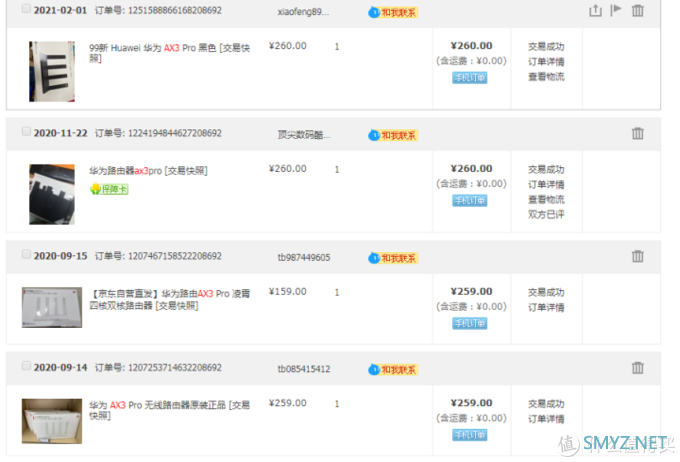Delete the 2020-09-14 order via trash icon
680x462 pixels.
638,367
